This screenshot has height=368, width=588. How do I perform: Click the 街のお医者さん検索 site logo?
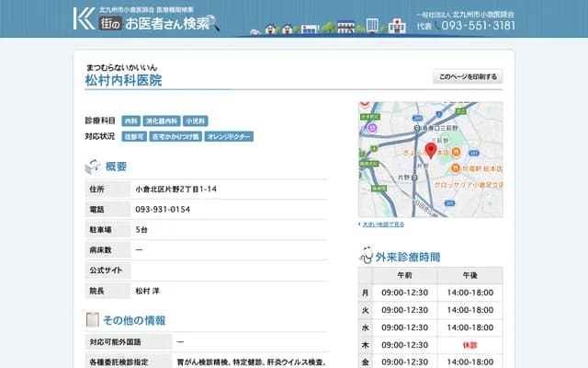pos(146,18)
